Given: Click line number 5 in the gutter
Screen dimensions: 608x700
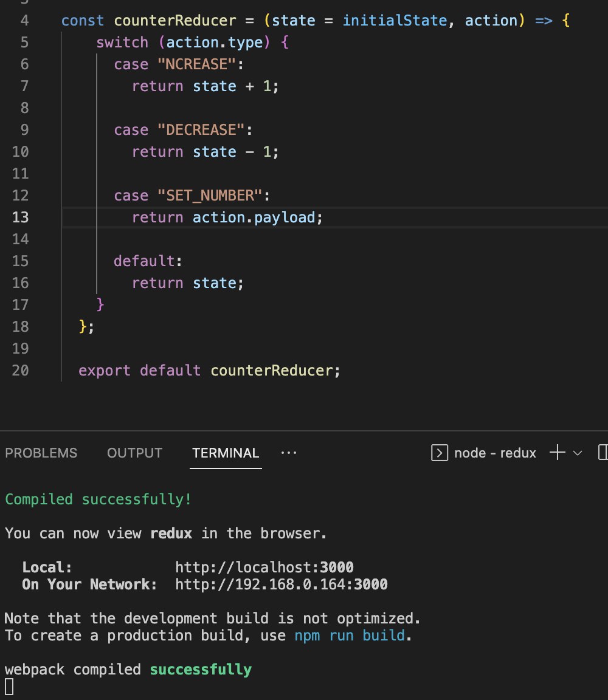Looking at the screenshot, I should pos(24,42).
